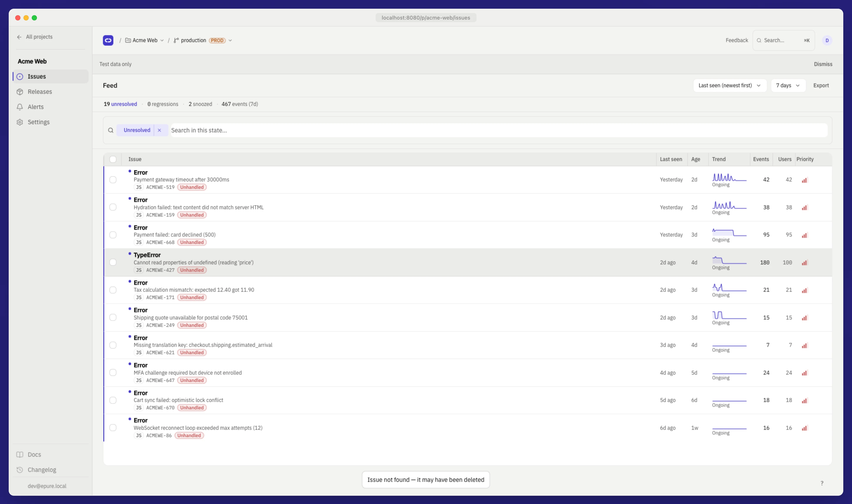Open Changelog in the sidebar
The height and width of the screenshot is (504, 852).
pos(51,470)
